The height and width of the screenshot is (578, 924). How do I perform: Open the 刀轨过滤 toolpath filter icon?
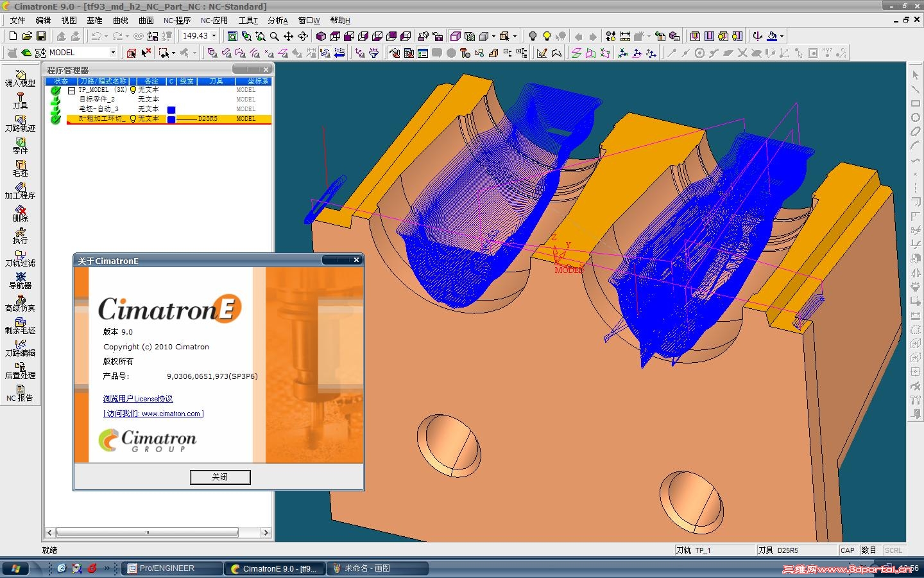20,258
